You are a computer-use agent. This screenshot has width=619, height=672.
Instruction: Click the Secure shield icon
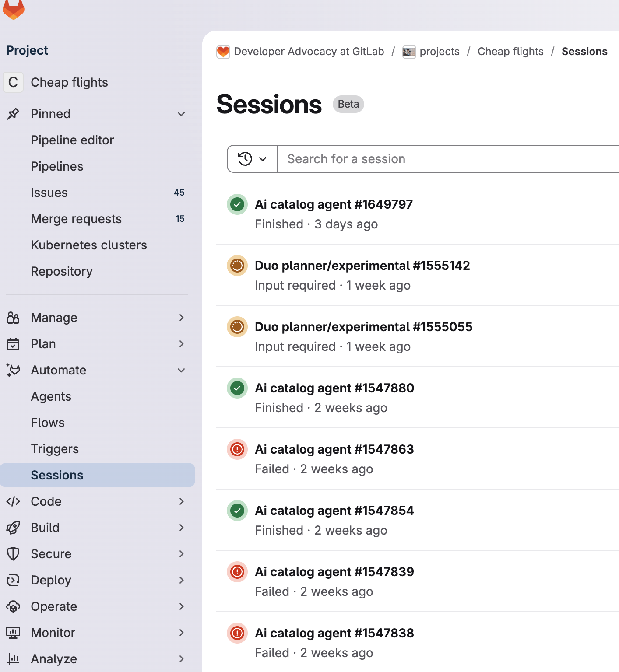(x=13, y=554)
